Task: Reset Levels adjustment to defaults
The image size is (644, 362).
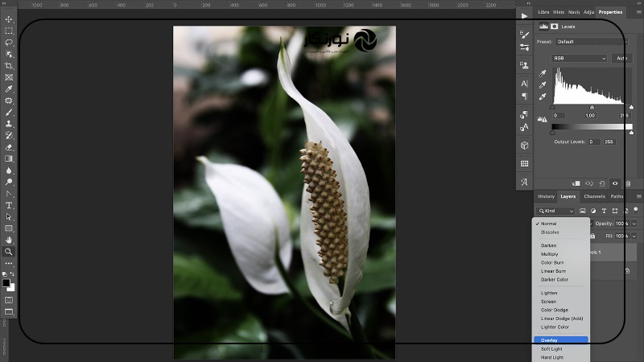Action: 603,183
